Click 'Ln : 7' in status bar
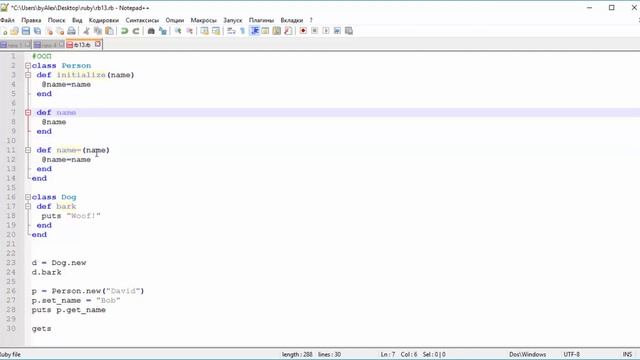 coord(388,354)
